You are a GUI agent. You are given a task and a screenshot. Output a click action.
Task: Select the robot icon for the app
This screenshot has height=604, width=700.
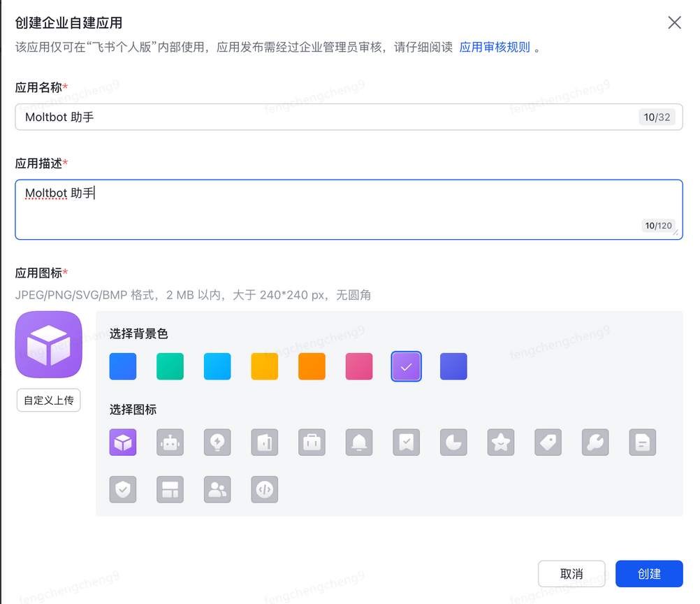[x=170, y=443]
